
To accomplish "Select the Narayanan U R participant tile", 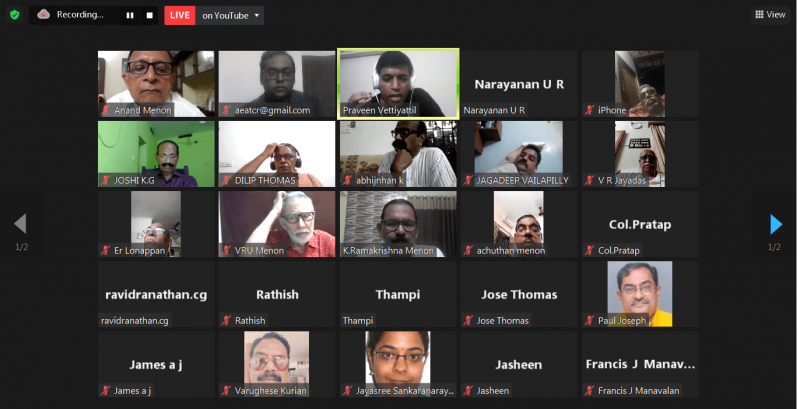I will [519, 84].
